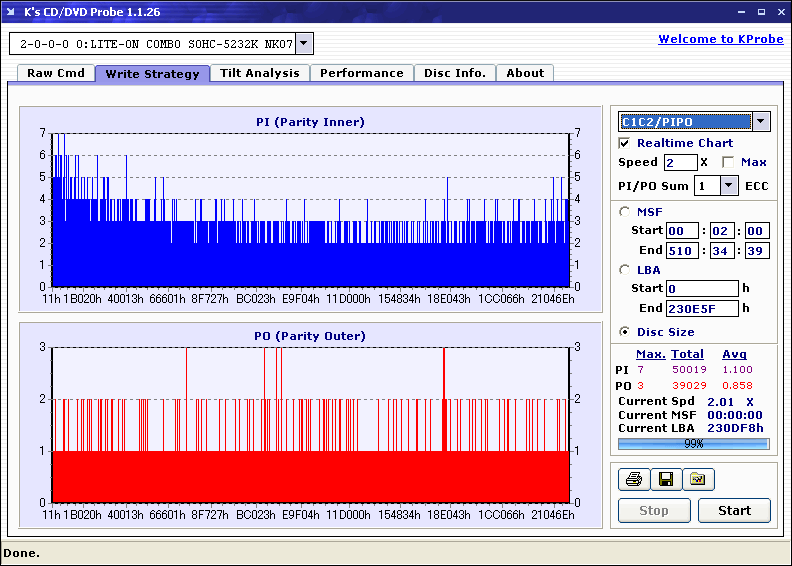Open the PI/PO Sum dropdown

coord(728,186)
